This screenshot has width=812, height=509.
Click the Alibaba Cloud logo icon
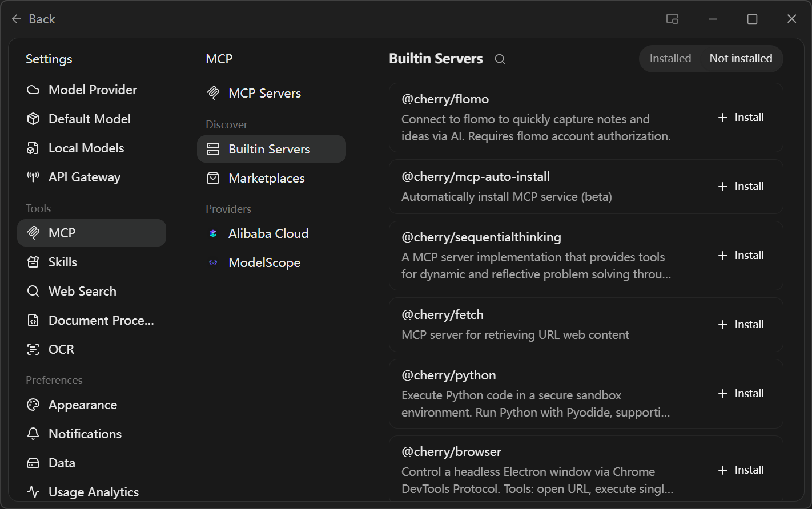(x=213, y=233)
